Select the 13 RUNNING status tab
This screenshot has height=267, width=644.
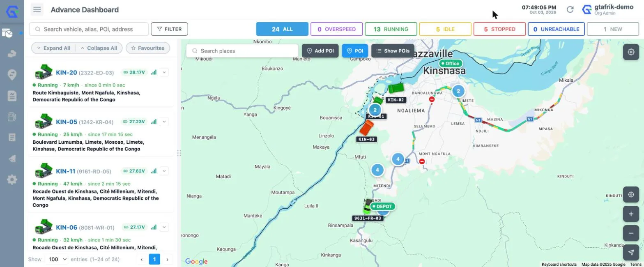point(391,29)
